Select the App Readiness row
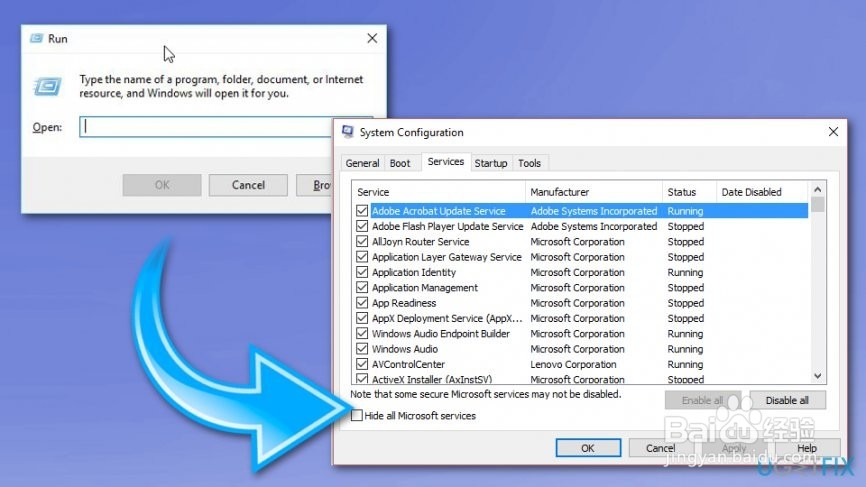Image resolution: width=866 pixels, height=487 pixels. [582, 303]
